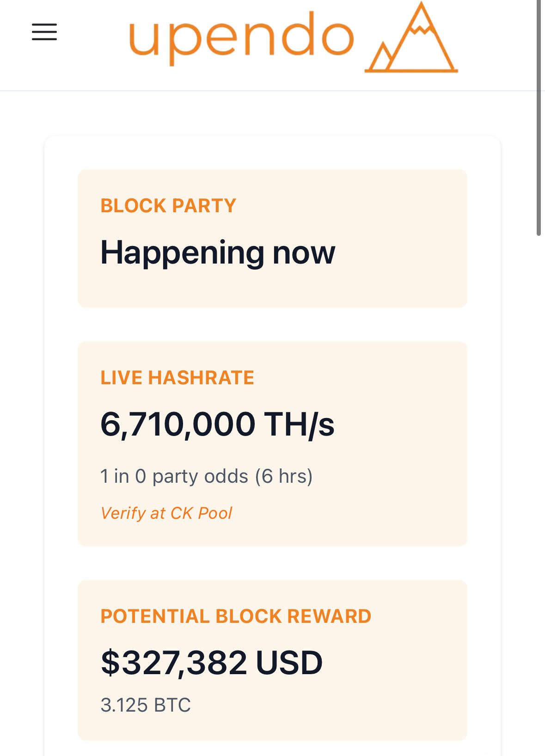Click the BLOCK PARTY heading label
The height and width of the screenshot is (756, 545).
(x=168, y=206)
